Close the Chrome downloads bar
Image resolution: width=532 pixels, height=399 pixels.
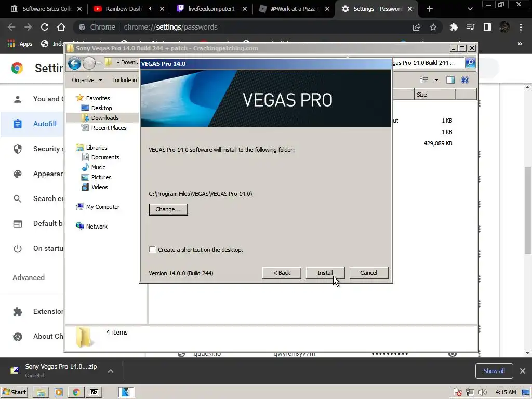pyautogui.click(x=523, y=371)
